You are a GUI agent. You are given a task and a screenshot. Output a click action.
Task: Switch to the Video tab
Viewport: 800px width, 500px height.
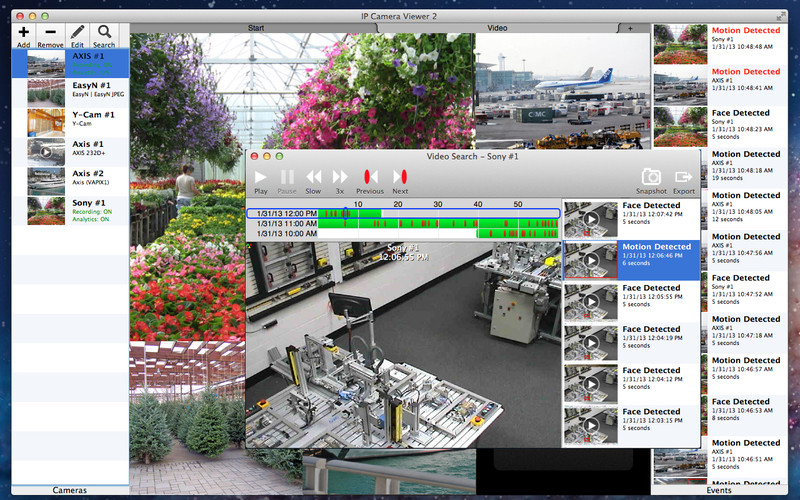pos(497,28)
